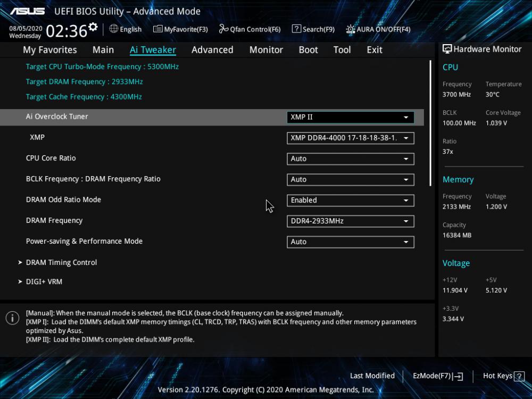
Task: Click the DRAM Odd Ratio Mode label
Action: 63,199
